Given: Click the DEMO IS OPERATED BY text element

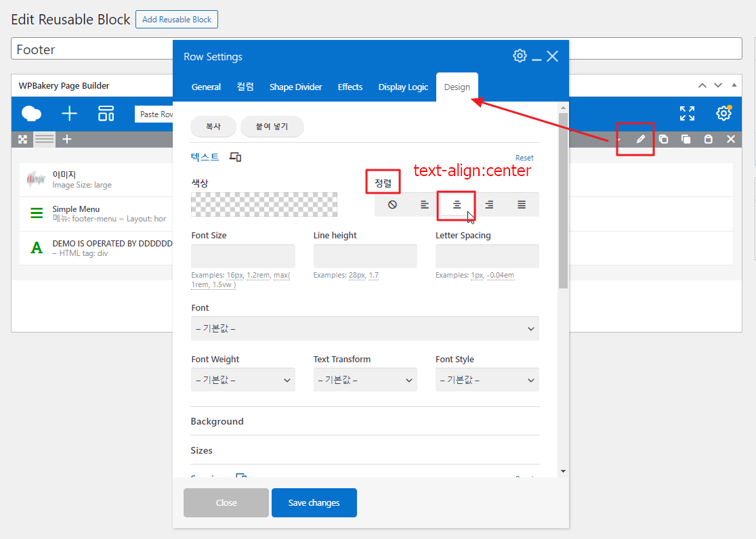Looking at the screenshot, I should coord(112,244).
